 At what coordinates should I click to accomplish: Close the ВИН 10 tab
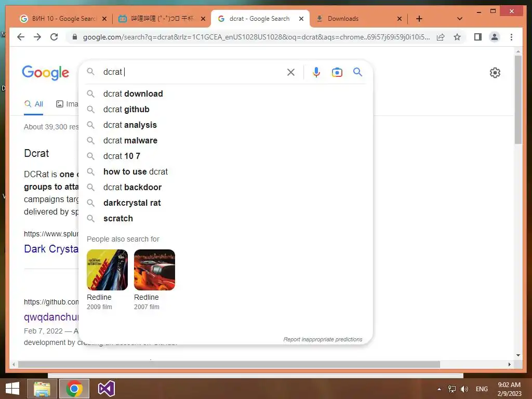click(x=104, y=19)
